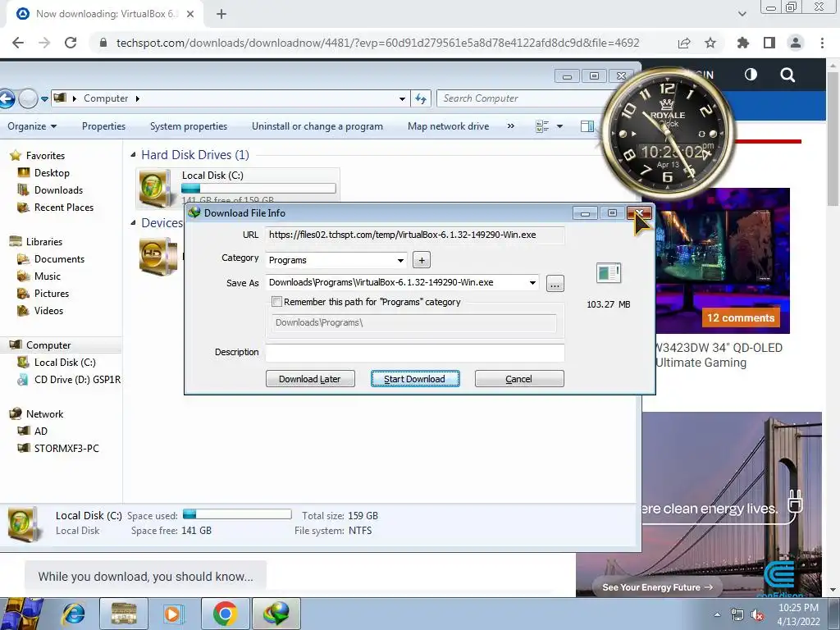Open Internet Explorer from taskbar
840x630 pixels.
(73, 614)
